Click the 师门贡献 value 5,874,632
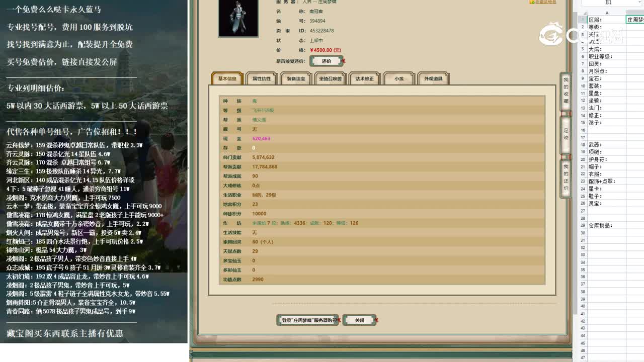This screenshot has width=644, height=362. tap(263, 157)
